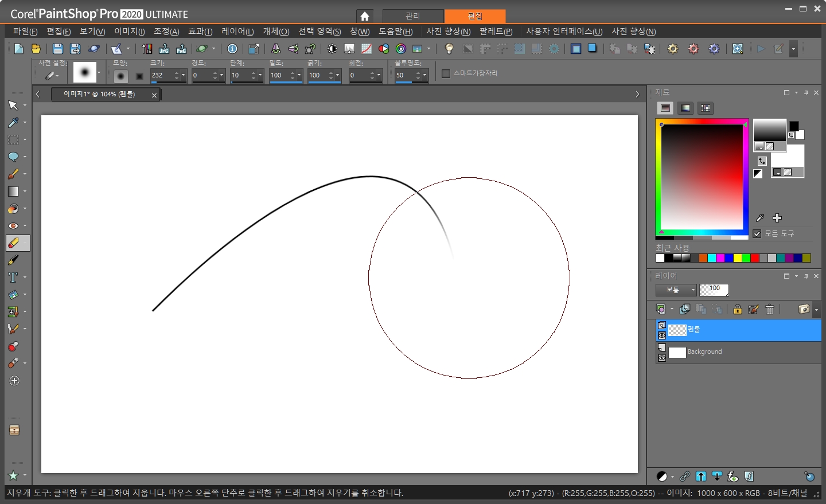
Task: Select the Text tool
Action: (x=13, y=278)
